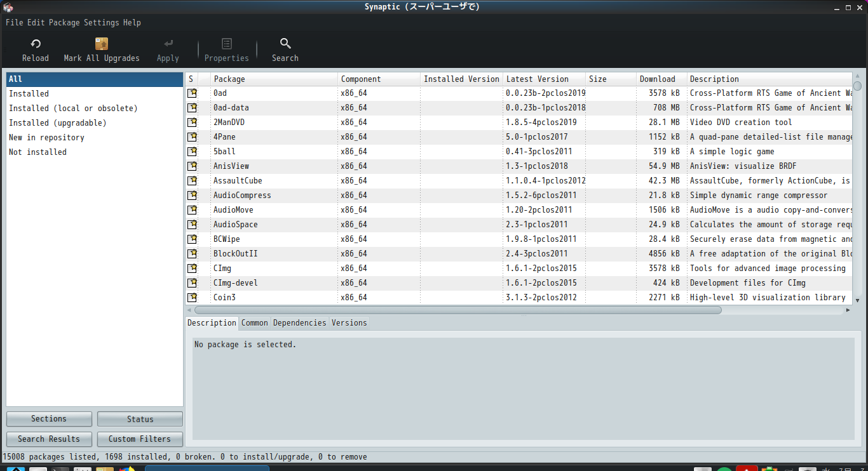Screen dimensions: 868x471
Task: Select the All filter entry
Action: (95, 79)
